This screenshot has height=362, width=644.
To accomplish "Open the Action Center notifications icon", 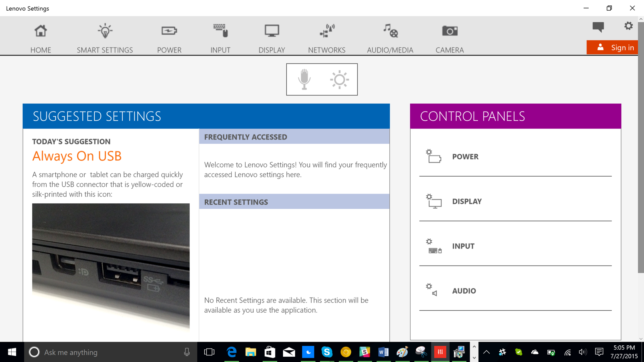I will click(599, 352).
